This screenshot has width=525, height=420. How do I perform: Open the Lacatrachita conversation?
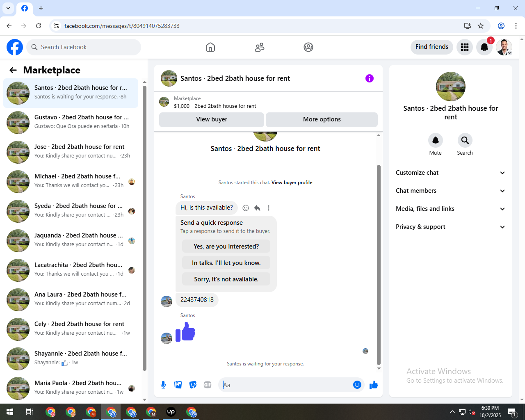point(71,269)
